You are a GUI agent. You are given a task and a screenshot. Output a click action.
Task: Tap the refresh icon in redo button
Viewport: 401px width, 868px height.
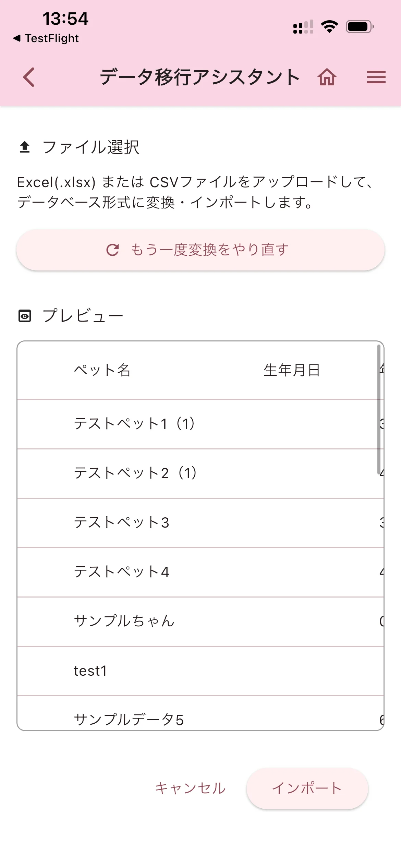112,250
